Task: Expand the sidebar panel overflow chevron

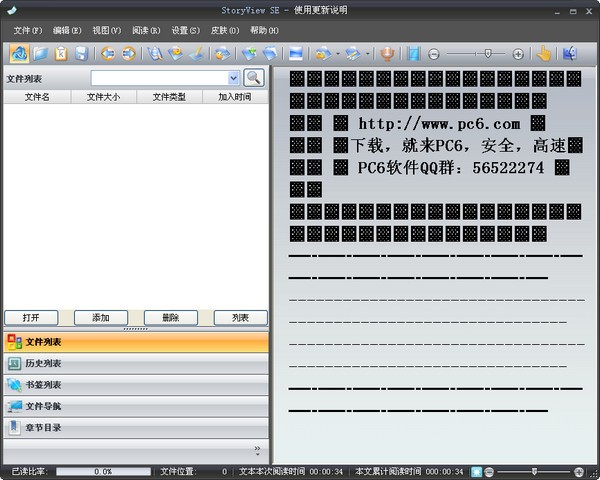Action: click(x=257, y=450)
